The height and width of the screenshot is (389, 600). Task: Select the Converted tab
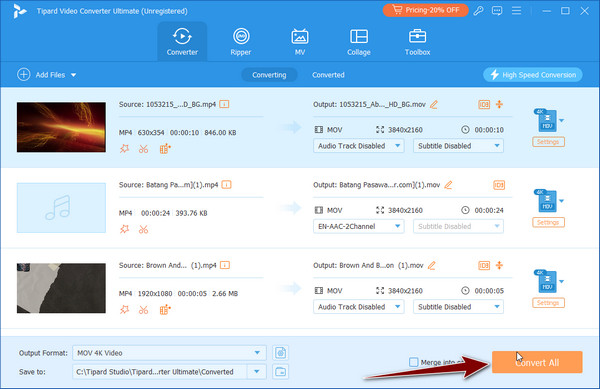(x=328, y=75)
